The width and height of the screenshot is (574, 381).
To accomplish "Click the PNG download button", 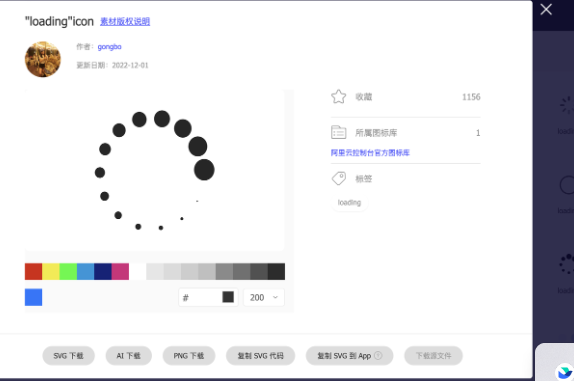I will [x=189, y=356].
